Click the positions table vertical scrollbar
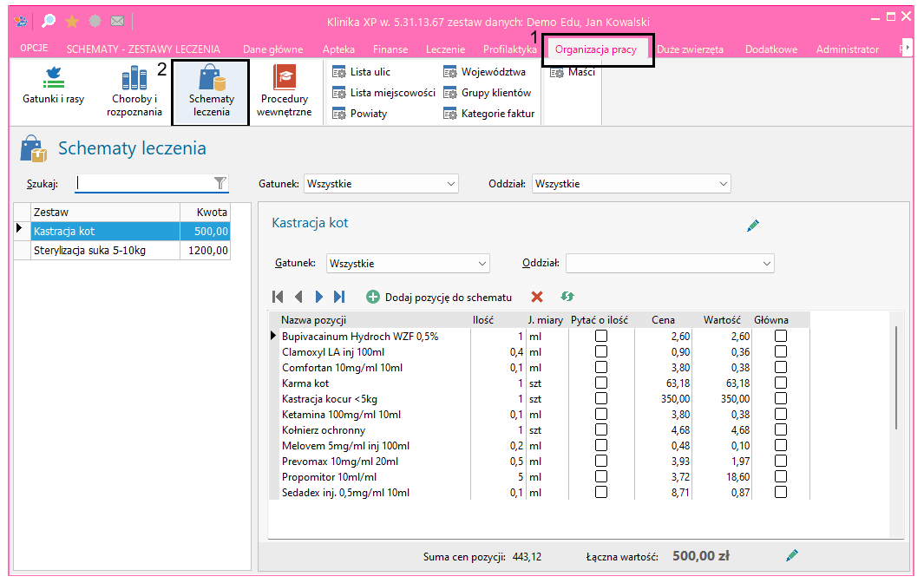The width and height of the screenshot is (924, 583). 896,377
